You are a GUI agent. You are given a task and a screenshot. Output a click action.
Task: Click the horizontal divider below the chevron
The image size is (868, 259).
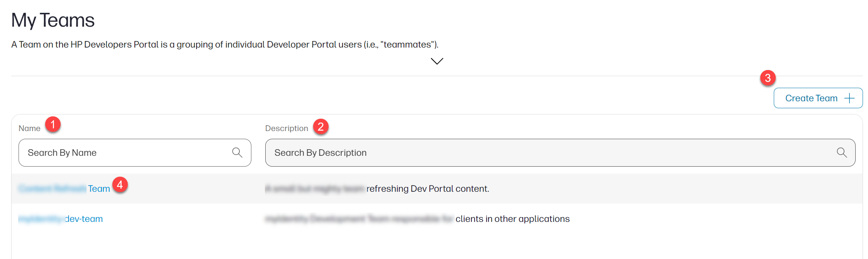pyautogui.click(x=437, y=76)
